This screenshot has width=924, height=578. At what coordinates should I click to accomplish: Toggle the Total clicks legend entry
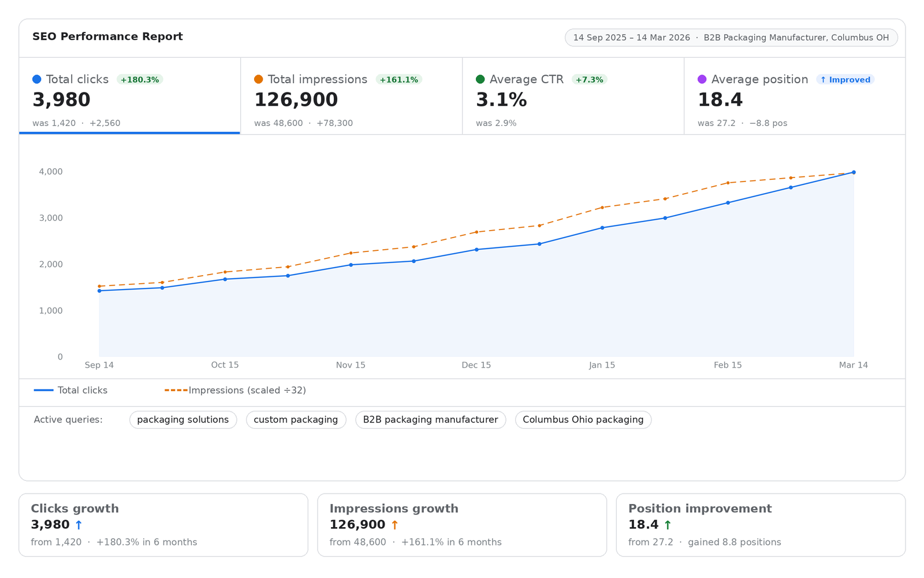pos(71,390)
